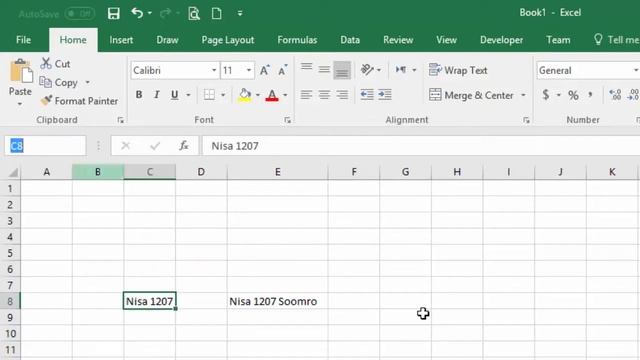Open the Developer tab
Viewport: 640px width, 360px height.
point(502,40)
